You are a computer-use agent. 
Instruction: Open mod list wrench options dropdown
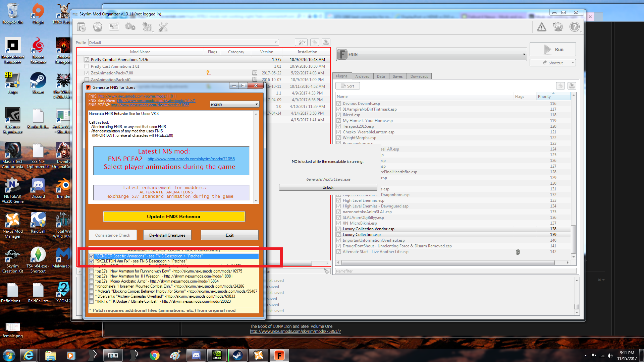click(x=301, y=42)
